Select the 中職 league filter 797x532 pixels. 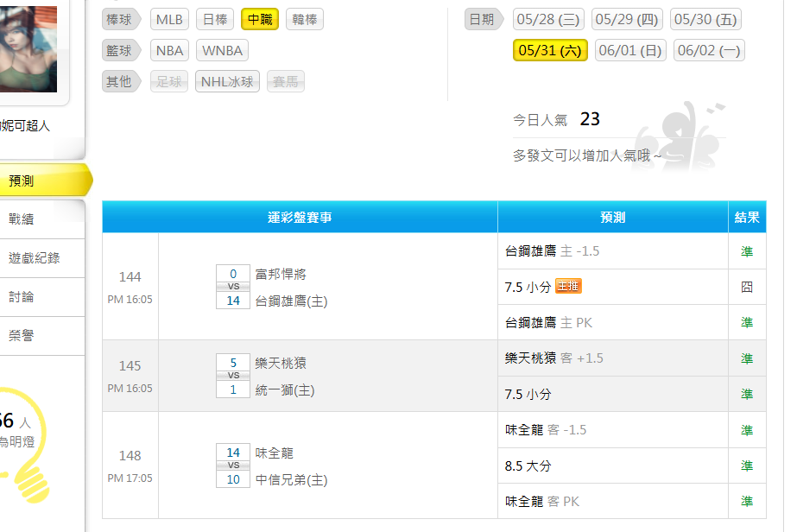coord(260,20)
